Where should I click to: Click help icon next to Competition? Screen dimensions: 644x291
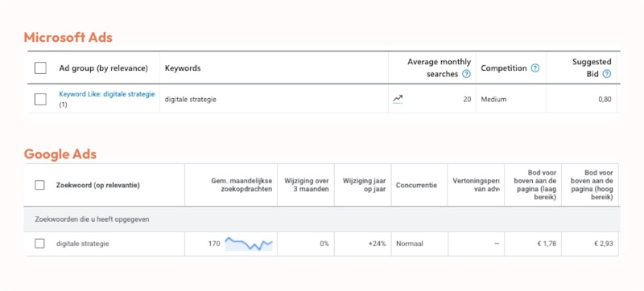coord(535,68)
